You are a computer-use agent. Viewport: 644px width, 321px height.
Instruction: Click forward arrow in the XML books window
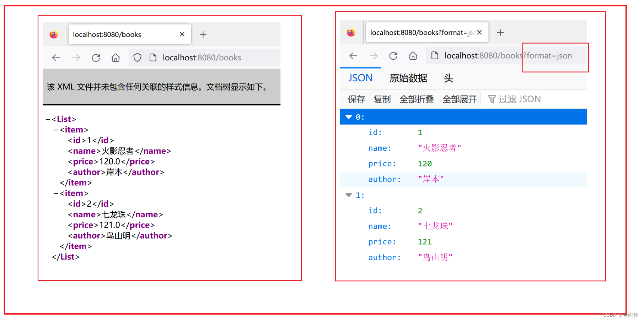pos(76,58)
